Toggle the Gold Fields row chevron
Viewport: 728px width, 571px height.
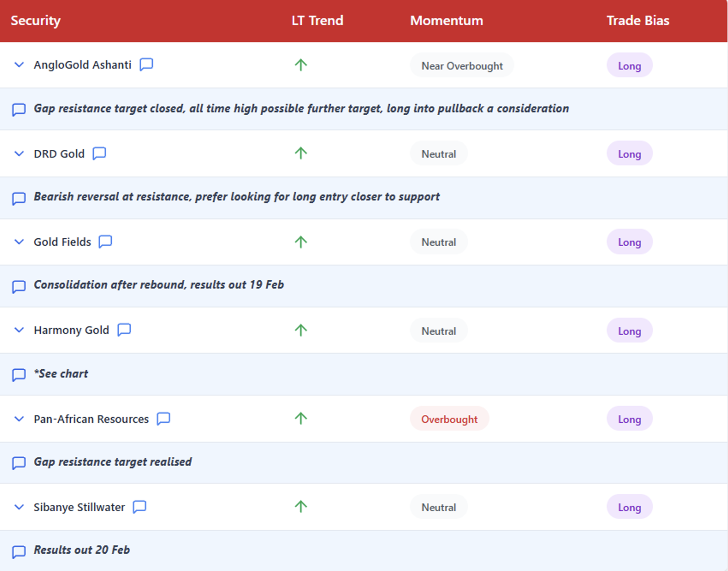coord(19,242)
